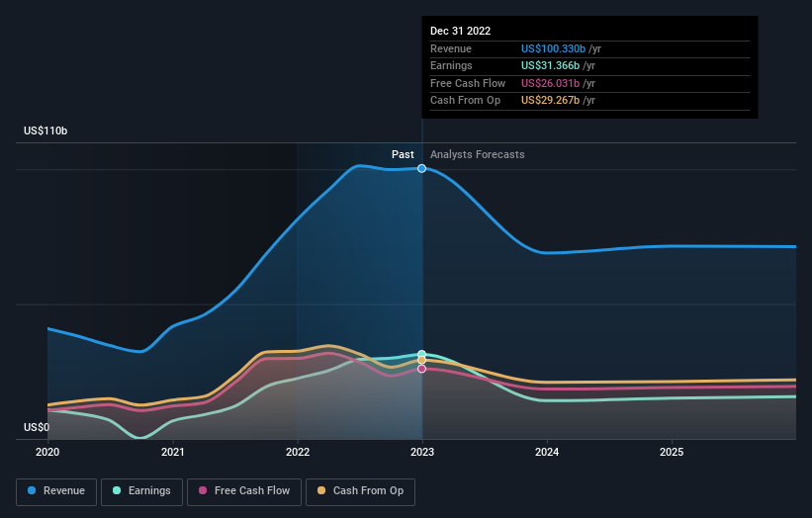This screenshot has height=518, width=812.
Task: Click the 2020 x-axis label
Action: pos(47,453)
